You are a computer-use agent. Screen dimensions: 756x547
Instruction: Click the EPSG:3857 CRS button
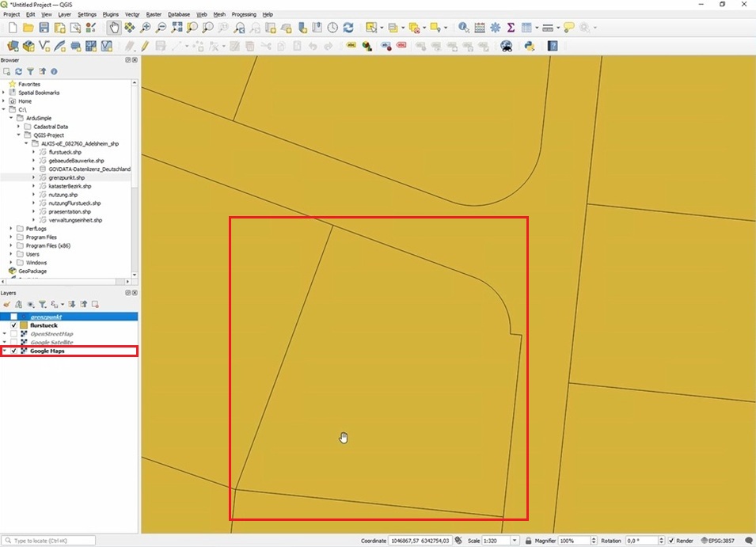[x=719, y=541]
